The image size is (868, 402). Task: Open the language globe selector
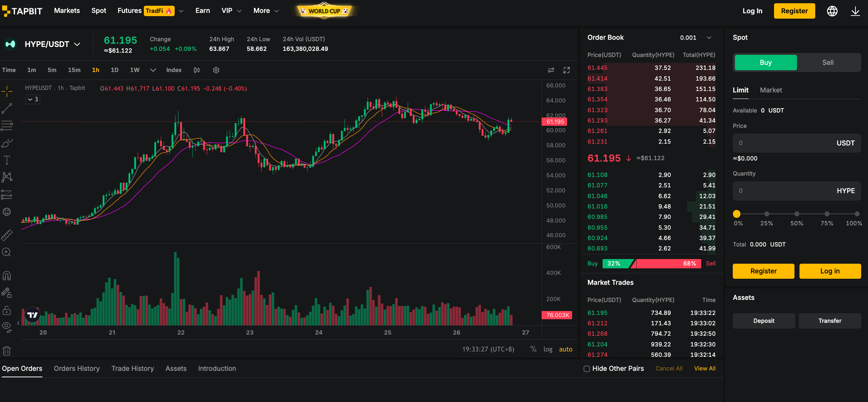[x=832, y=11]
